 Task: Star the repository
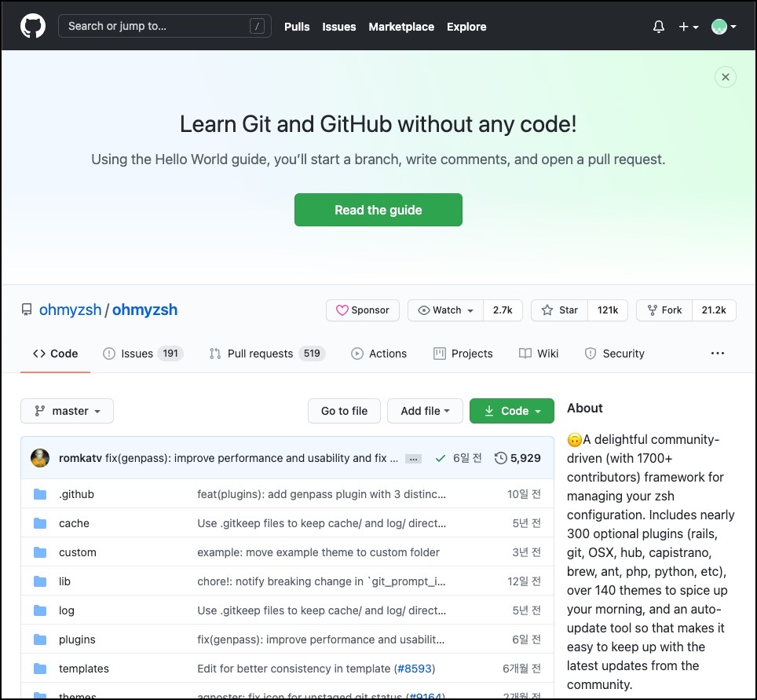(560, 310)
